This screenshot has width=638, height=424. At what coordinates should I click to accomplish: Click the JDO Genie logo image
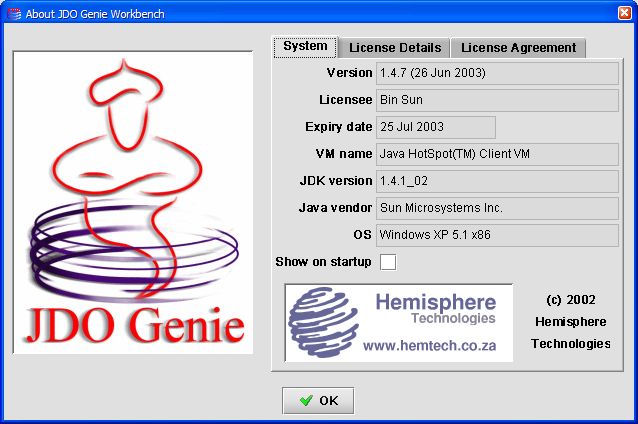coord(133,202)
